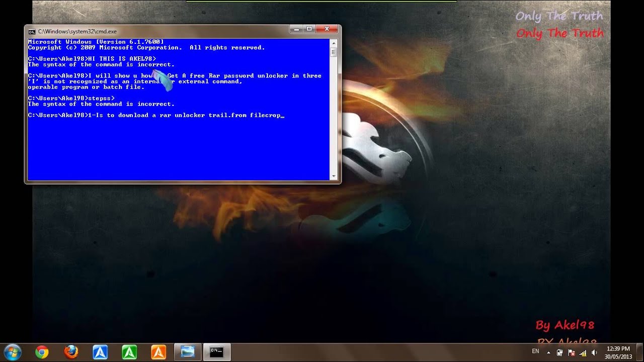Image resolution: width=644 pixels, height=362 pixels.
Task: Open the volume speaker tray icon
Action: pyautogui.click(x=594, y=353)
